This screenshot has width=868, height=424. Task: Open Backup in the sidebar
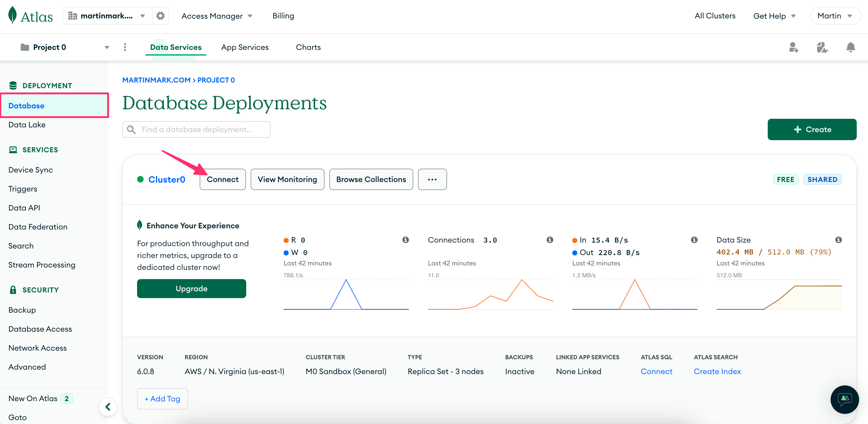pos(22,310)
